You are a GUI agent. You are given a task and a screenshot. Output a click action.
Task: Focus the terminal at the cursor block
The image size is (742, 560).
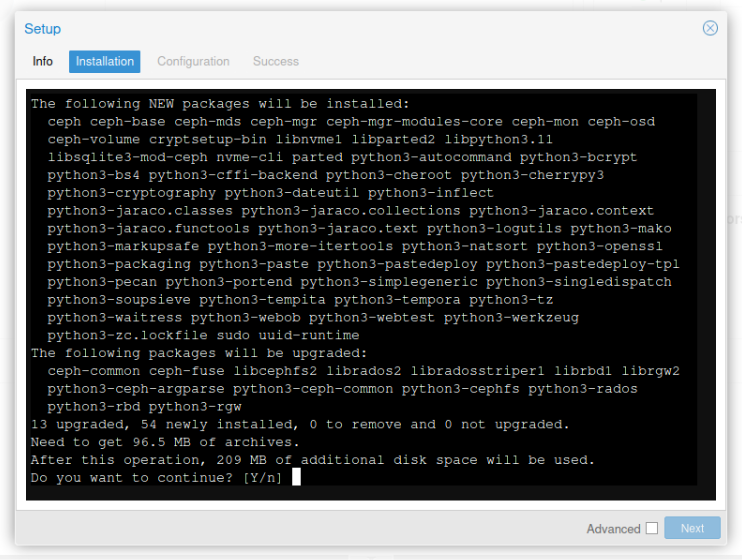tap(296, 477)
